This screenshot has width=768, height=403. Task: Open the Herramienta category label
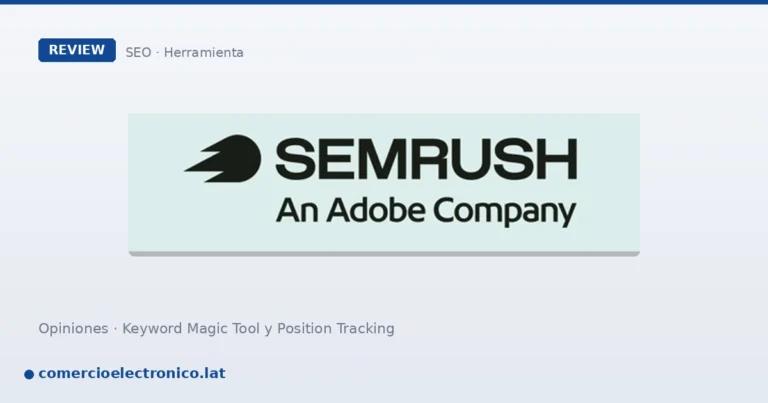[203, 52]
